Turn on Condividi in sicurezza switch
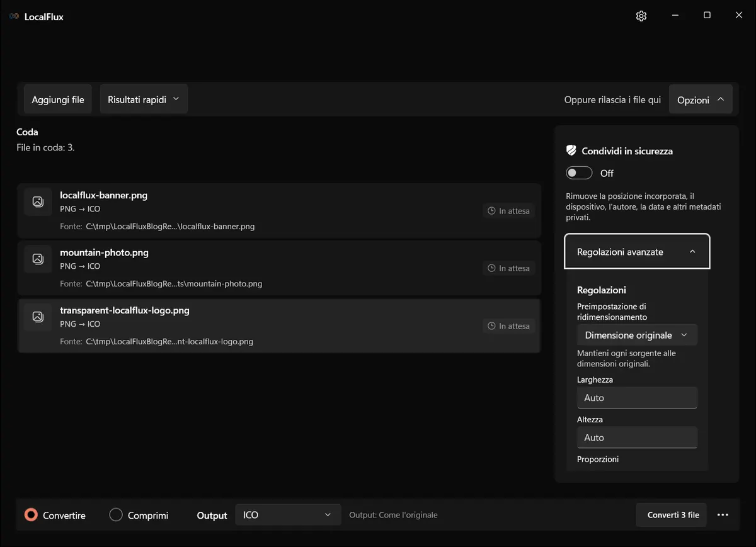Image resolution: width=756 pixels, height=547 pixels. coord(579,173)
